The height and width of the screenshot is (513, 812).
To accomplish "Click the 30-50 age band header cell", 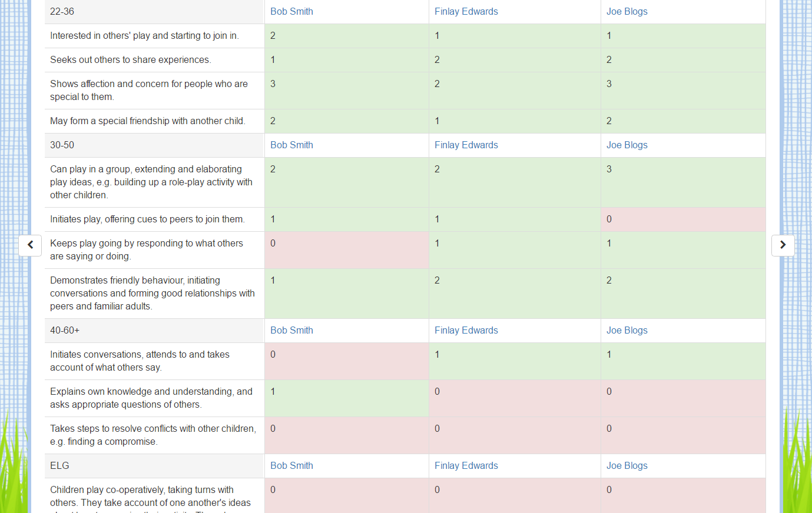I will [x=154, y=145].
